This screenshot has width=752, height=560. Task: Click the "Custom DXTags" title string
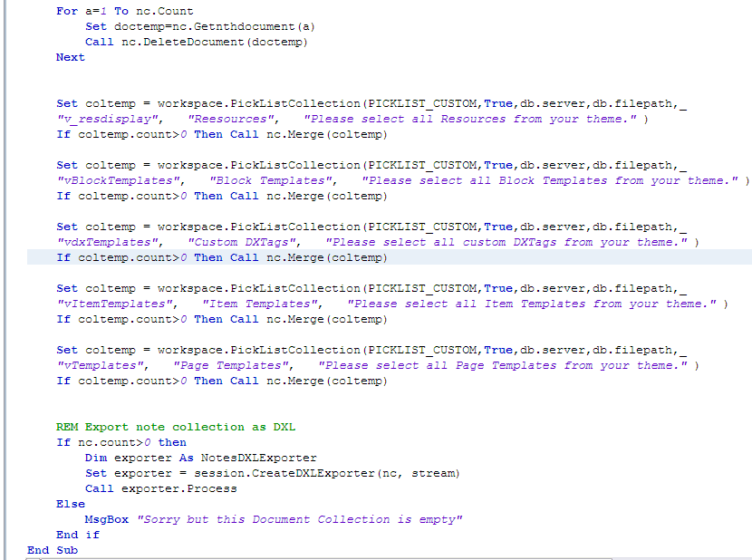[x=244, y=242]
